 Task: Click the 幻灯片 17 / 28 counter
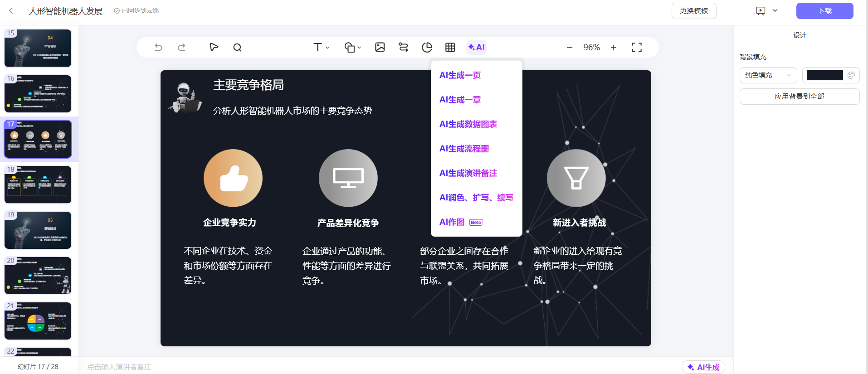[38, 366]
